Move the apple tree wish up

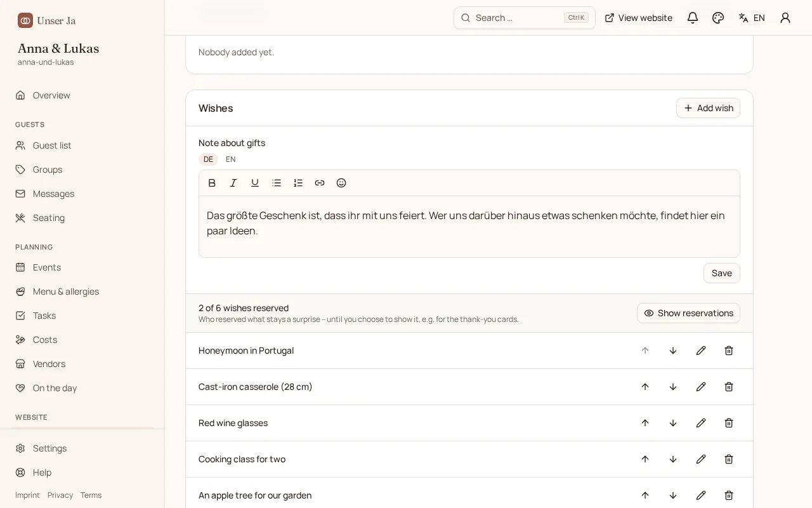[645, 495]
